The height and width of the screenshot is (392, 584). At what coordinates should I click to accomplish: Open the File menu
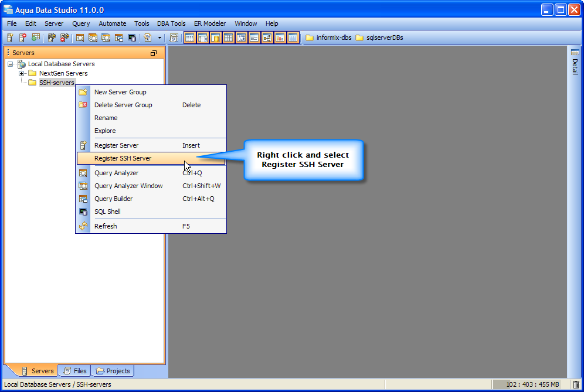(12, 23)
